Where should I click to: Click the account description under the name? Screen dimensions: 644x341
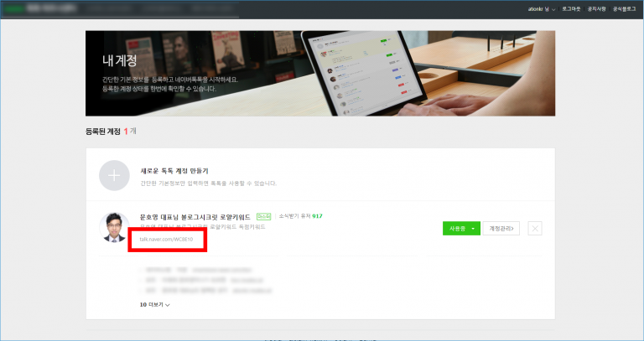[x=201, y=226]
